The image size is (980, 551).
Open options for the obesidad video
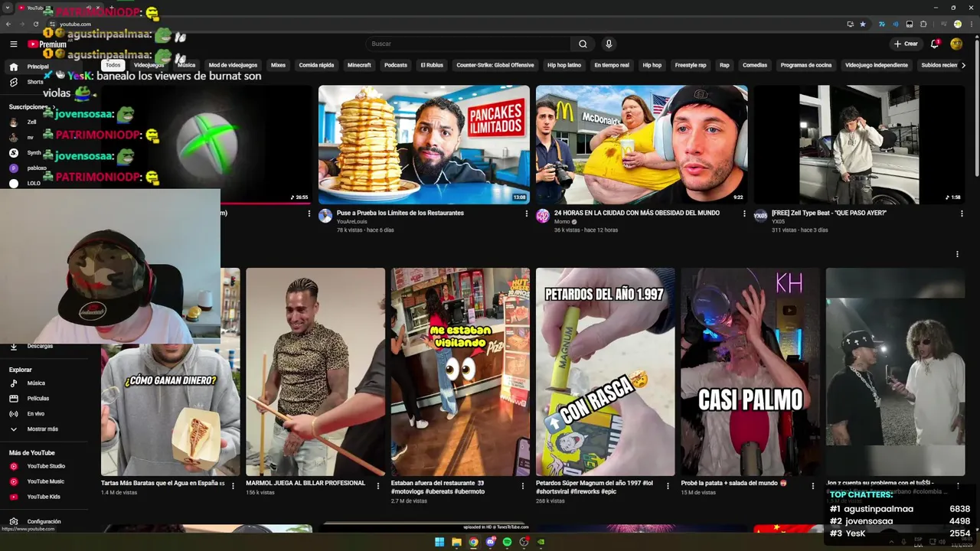[743, 214]
